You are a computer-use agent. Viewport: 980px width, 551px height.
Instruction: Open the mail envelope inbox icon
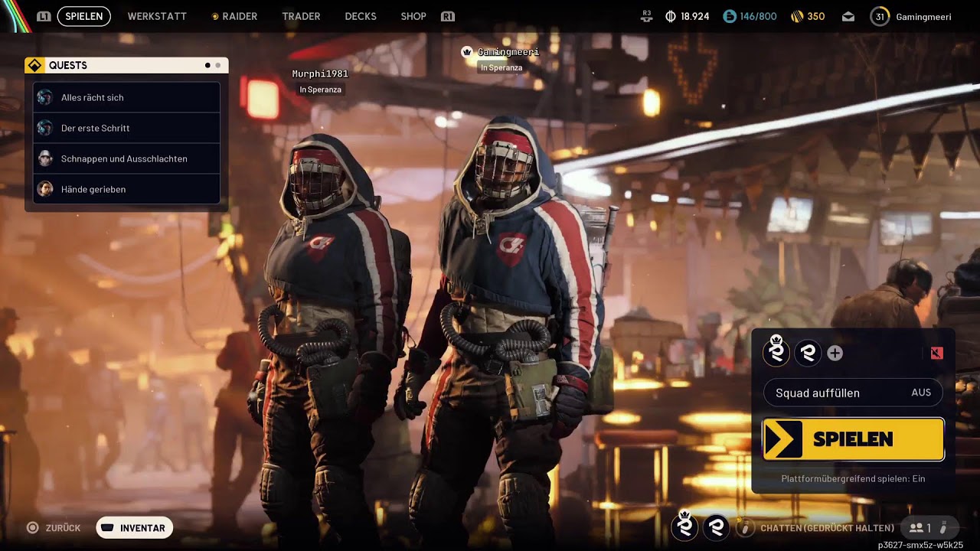click(x=848, y=16)
